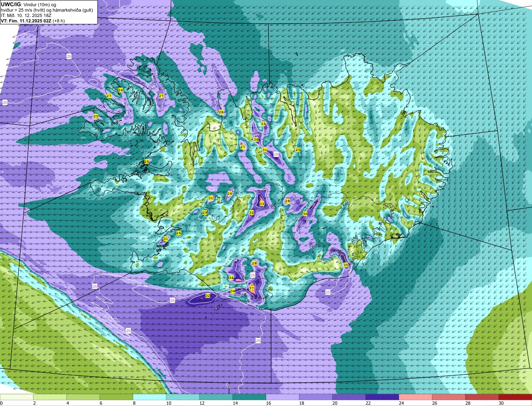This screenshot has width=532, height=406.
Task: Select the olive green 6–8 legend swatch
Action: point(116,397)
